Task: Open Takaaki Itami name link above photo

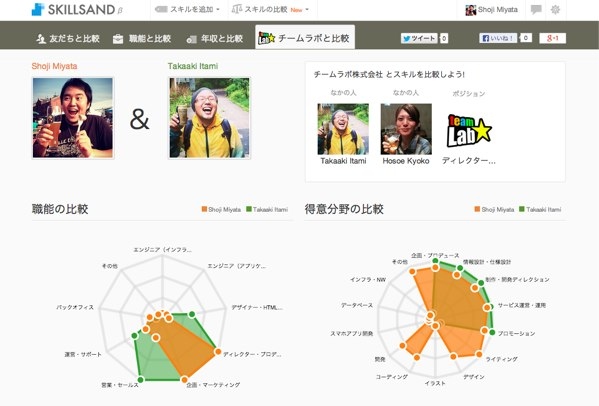Action: pyautogui.click(x=193, y=66)
